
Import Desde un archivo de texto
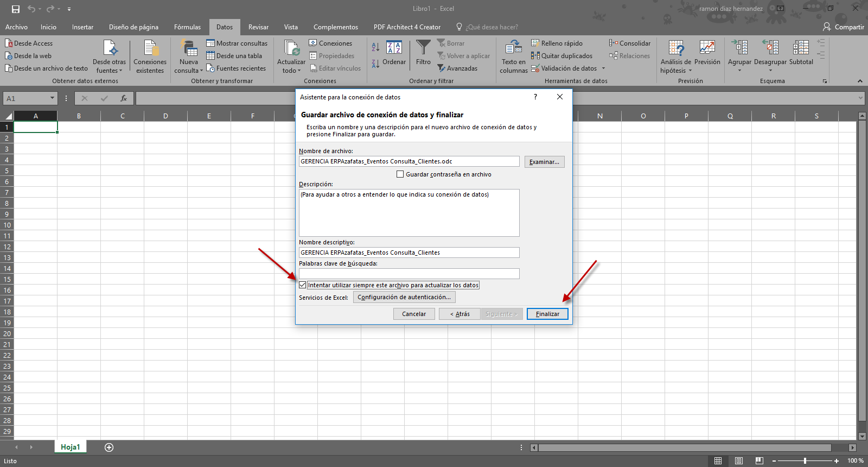tap(47, 68)
